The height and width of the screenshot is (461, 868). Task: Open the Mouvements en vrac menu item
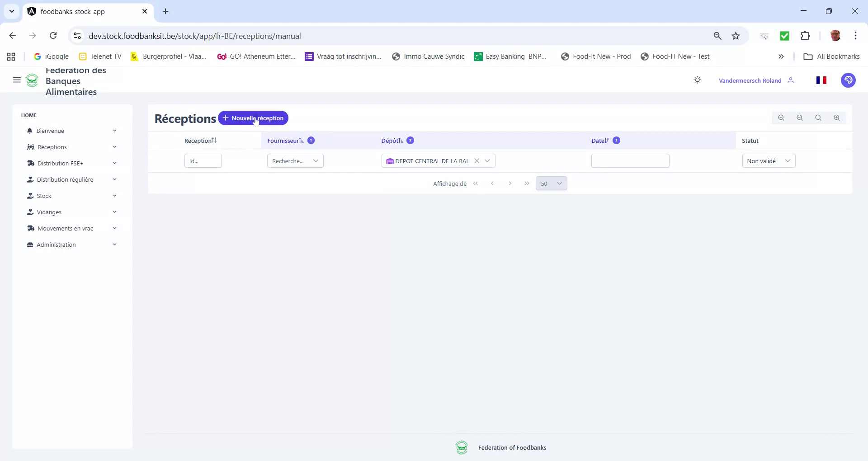[65, 228]
